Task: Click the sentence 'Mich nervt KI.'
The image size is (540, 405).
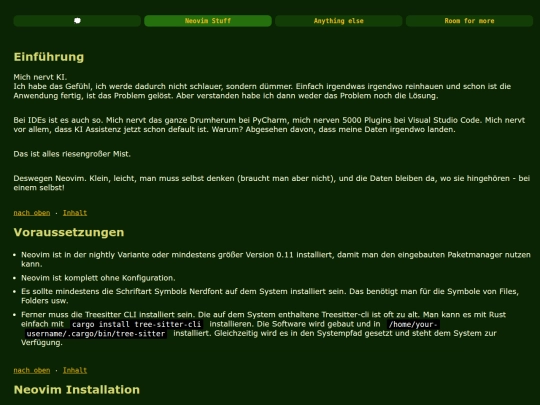Action: 40,77
